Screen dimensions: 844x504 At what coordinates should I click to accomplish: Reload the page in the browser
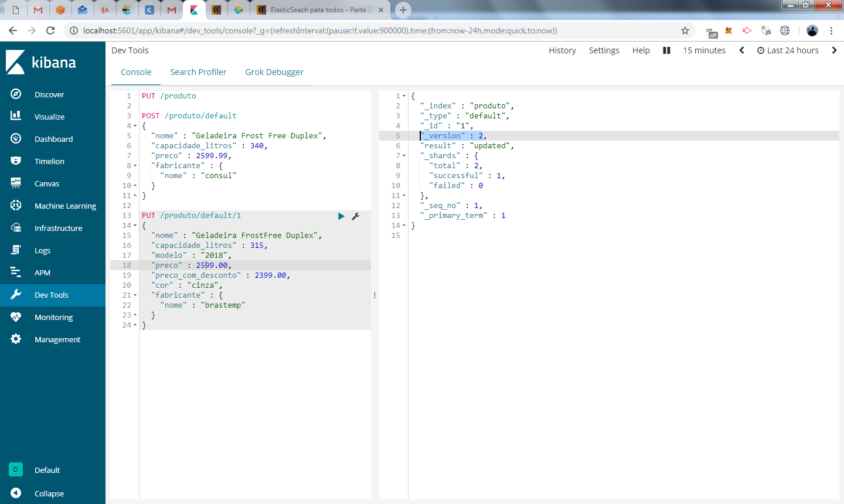point(50,30)
